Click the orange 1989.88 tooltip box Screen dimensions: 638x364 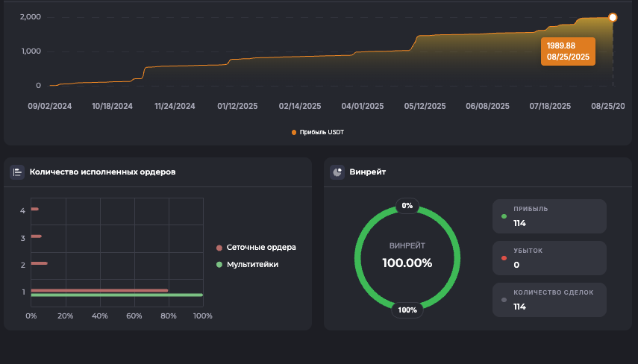coord(569,51)
